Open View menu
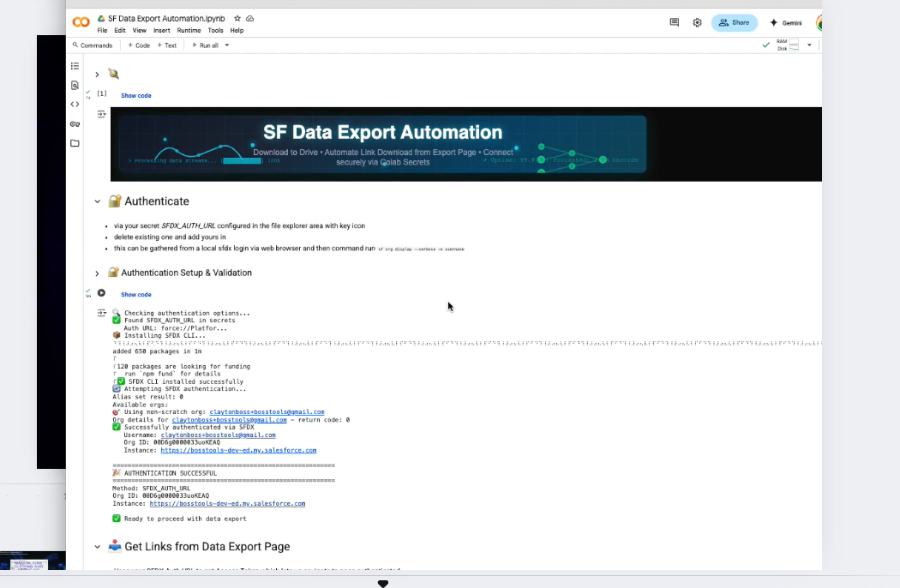The width and height of the screenshot is (900, 588). tap(140, 31)
